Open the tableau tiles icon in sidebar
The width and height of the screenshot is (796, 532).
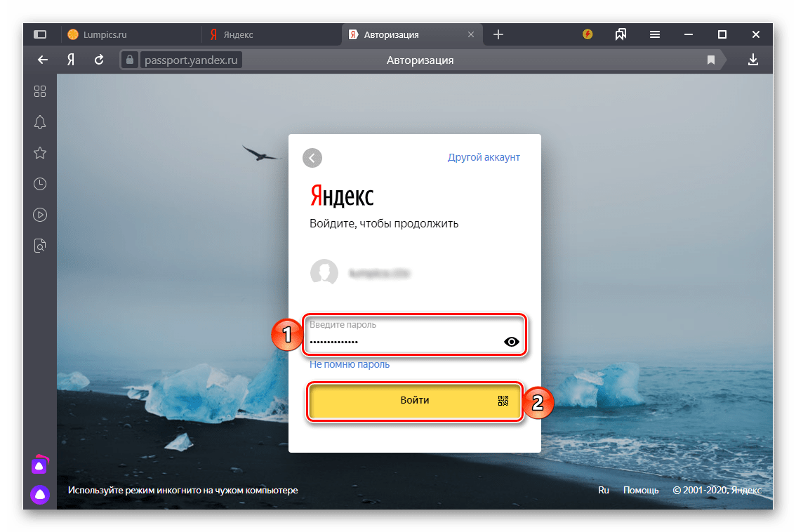[40, 91]
